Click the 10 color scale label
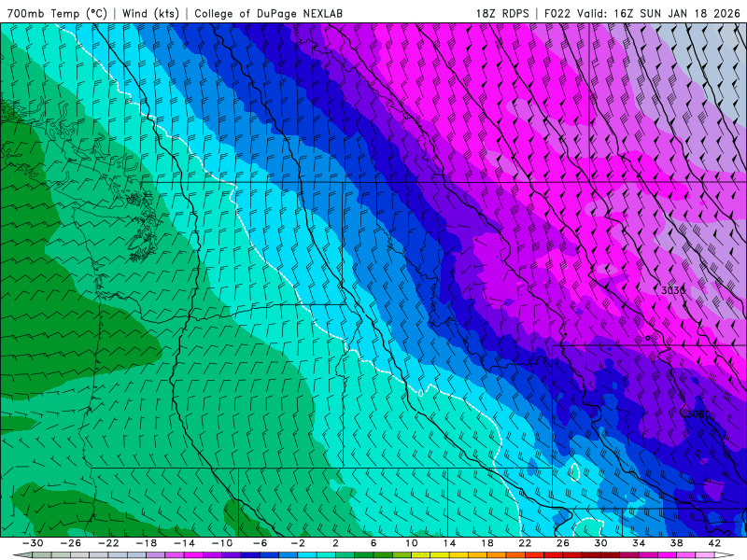Viewport: 747px width, 560px height. [411, 543]
